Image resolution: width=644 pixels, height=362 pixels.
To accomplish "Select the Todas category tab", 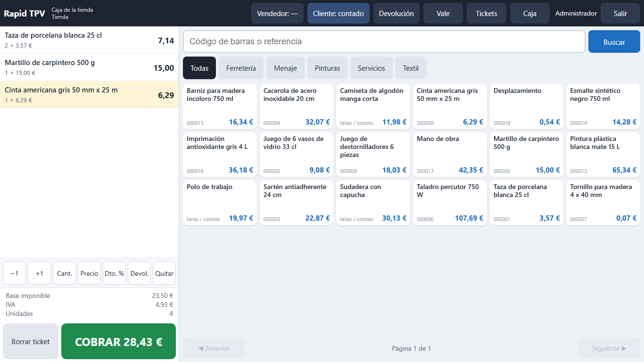I will (x=199, y=68).
